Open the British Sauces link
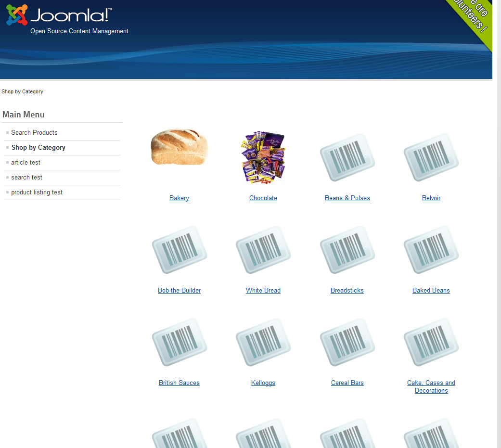The image size is (501, 448). click(179, 383)
